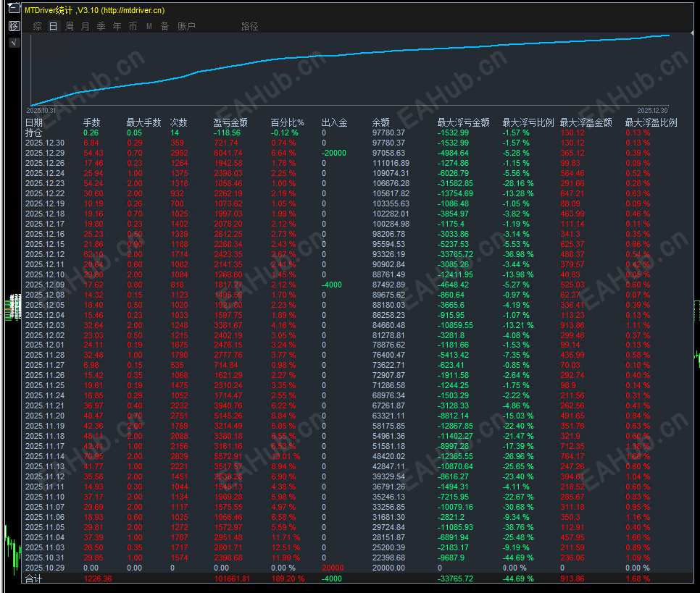Click the -4000 withdrawal on 2025.12.09

point(332,285)
